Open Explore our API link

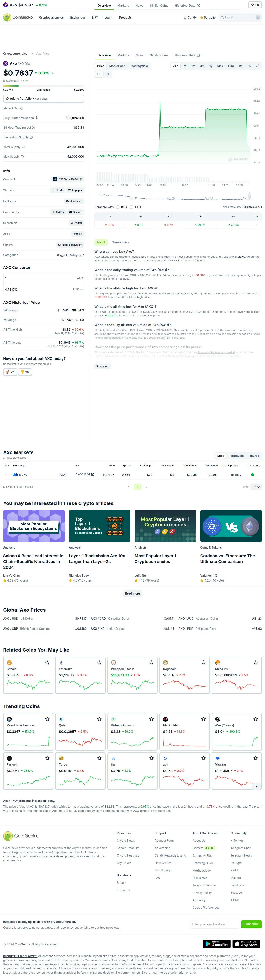coord(253,207)
